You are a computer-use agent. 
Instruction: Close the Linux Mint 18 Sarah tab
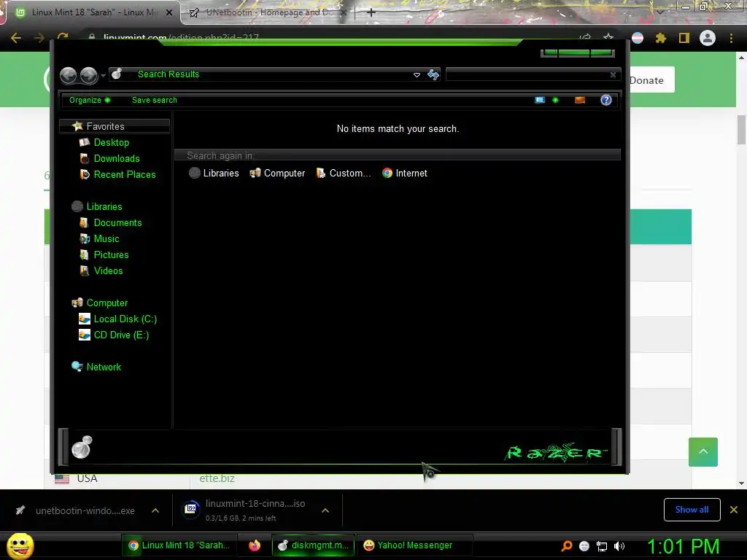coord(169,13)
